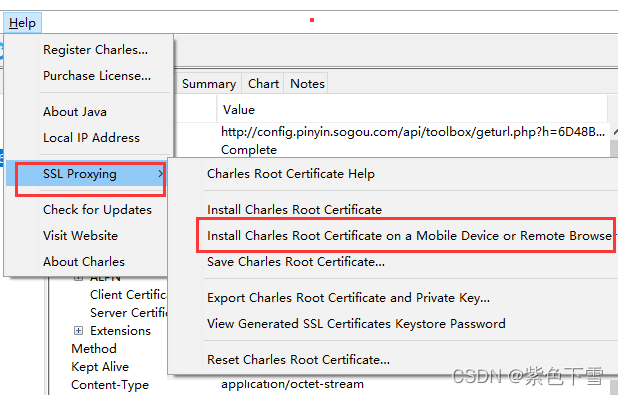Click the sogou config URL value

[413, 132]
